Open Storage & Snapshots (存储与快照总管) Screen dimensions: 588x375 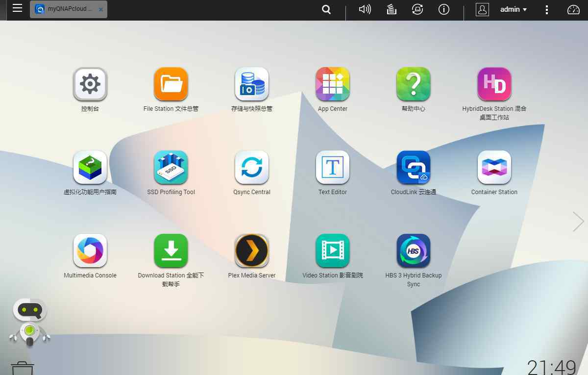[x=252, y=84]
